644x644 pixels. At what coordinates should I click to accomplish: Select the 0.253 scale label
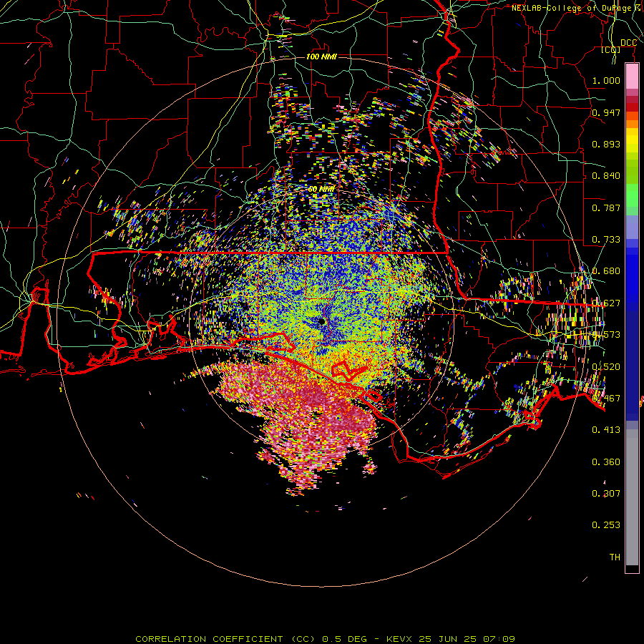tap(606, 525)
